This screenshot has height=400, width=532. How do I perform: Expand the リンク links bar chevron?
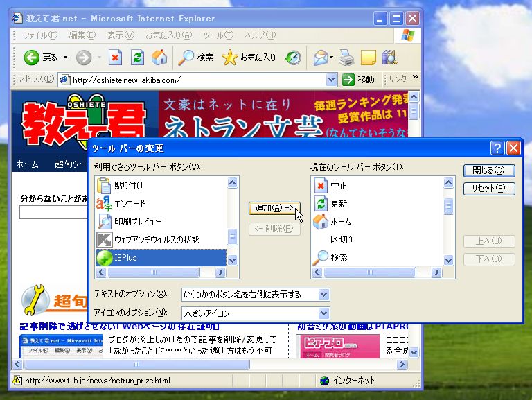point(416,77)
